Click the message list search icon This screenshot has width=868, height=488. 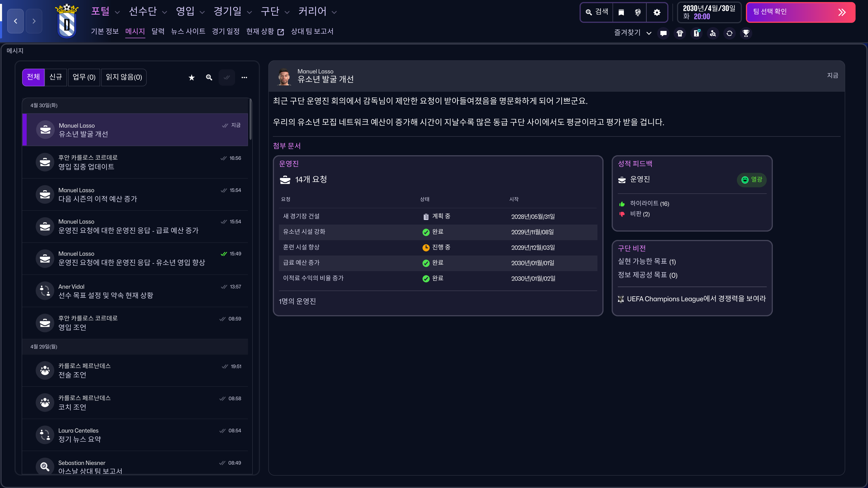[x=209, y=77]
